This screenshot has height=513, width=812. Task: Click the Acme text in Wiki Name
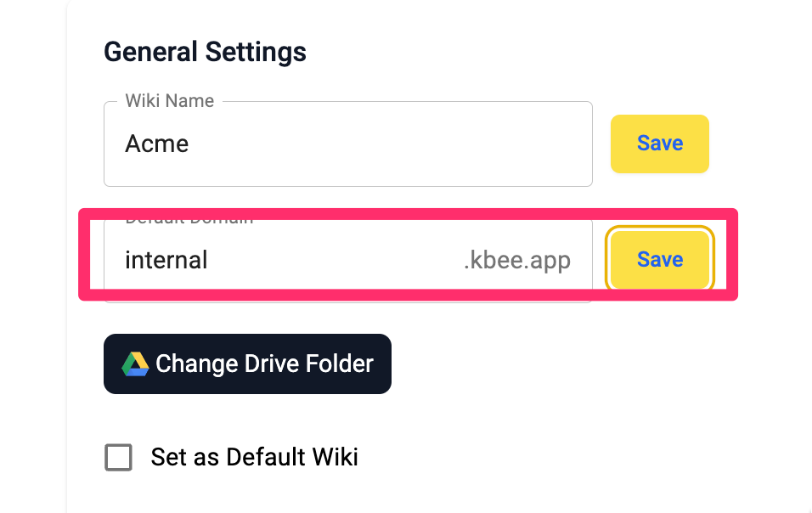157,144
